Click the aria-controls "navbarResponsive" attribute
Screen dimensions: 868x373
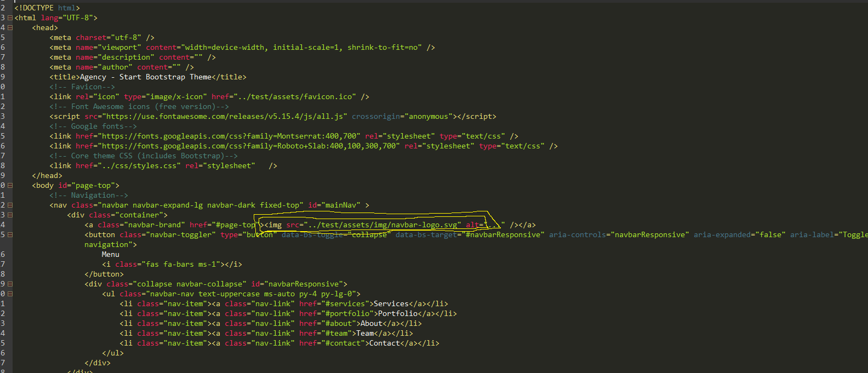pyautogui.click(x=619, y=235)
